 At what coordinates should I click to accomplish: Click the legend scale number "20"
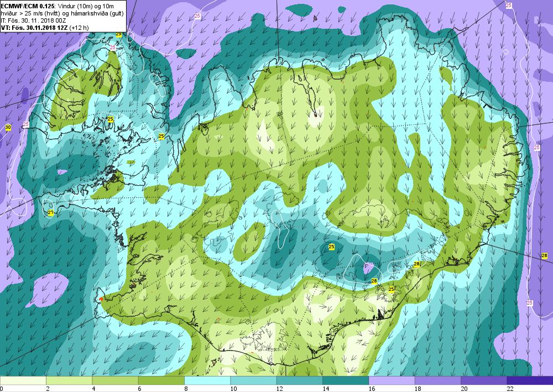tap(464, 389)
